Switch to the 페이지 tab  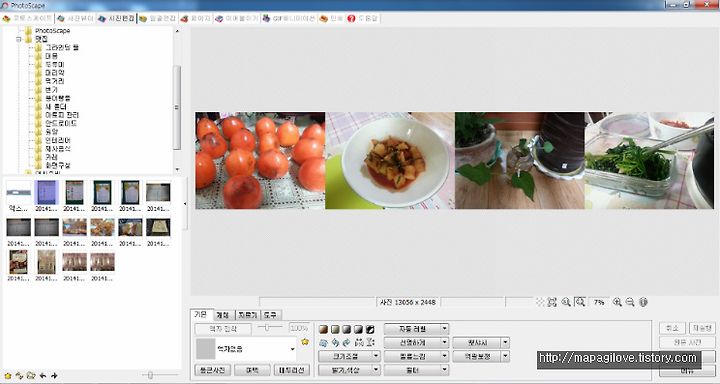click(x=196, y=18)
